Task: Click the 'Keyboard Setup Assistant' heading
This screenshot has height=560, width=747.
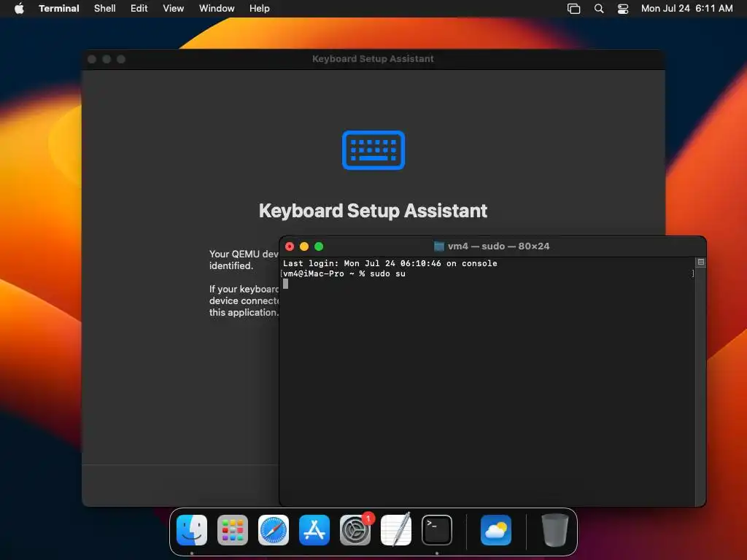Action: pos(373,211)
